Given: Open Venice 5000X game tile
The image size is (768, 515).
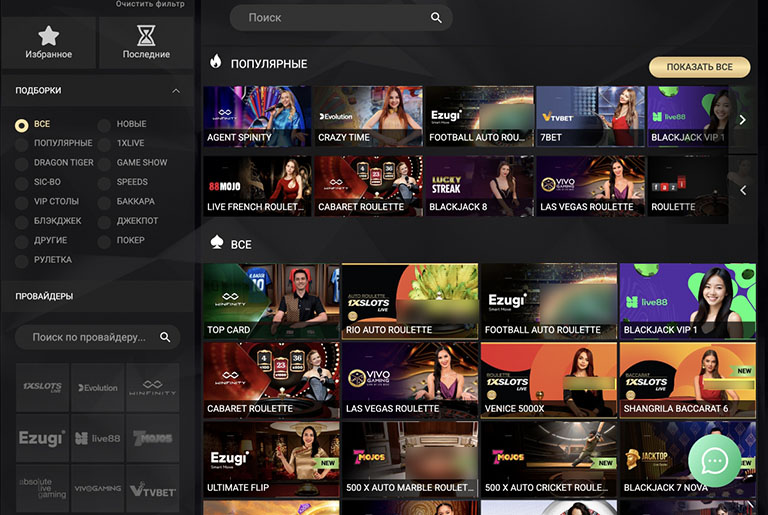Looking at the screenshot, I should [549, 380].
